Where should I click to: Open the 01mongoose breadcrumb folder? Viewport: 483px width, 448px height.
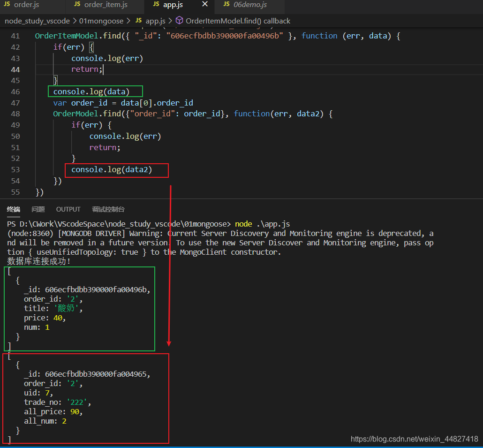[101, 21]
